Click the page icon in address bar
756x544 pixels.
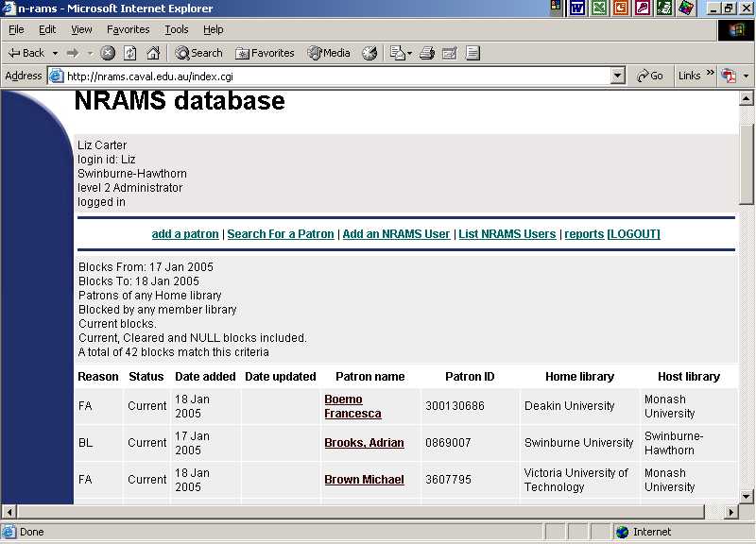[x=57, y=76]
